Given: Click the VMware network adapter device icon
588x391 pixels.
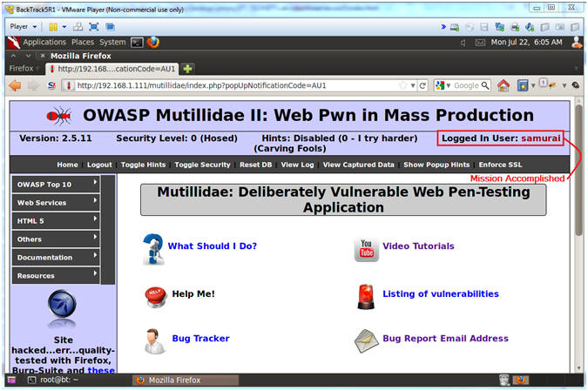Looking at the screenshot, I should [499, 27].
